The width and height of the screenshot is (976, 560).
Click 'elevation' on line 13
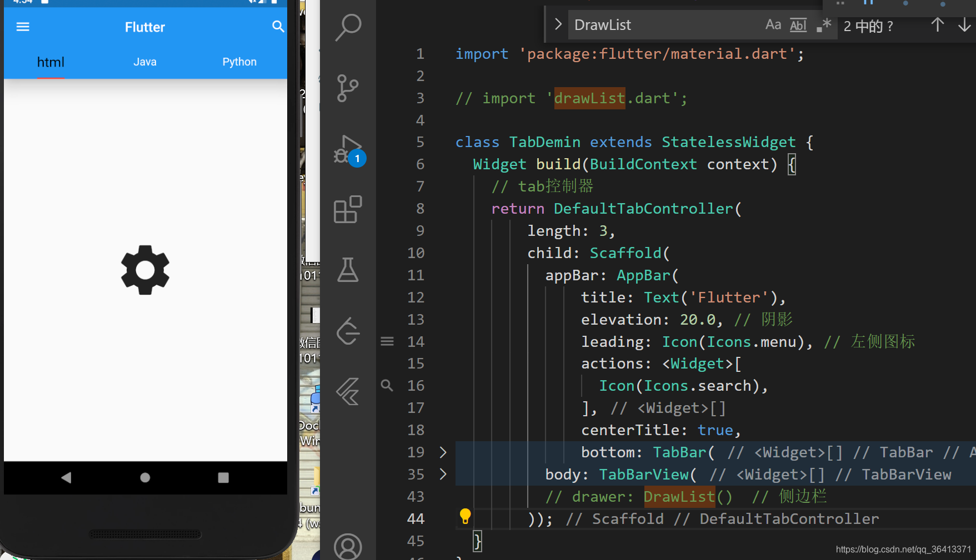click(622, 320)
